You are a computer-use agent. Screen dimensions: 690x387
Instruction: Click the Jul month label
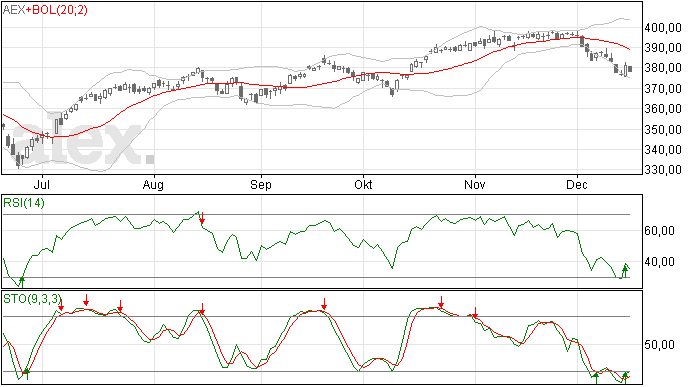pyautogui.click(x=41, y=184)
